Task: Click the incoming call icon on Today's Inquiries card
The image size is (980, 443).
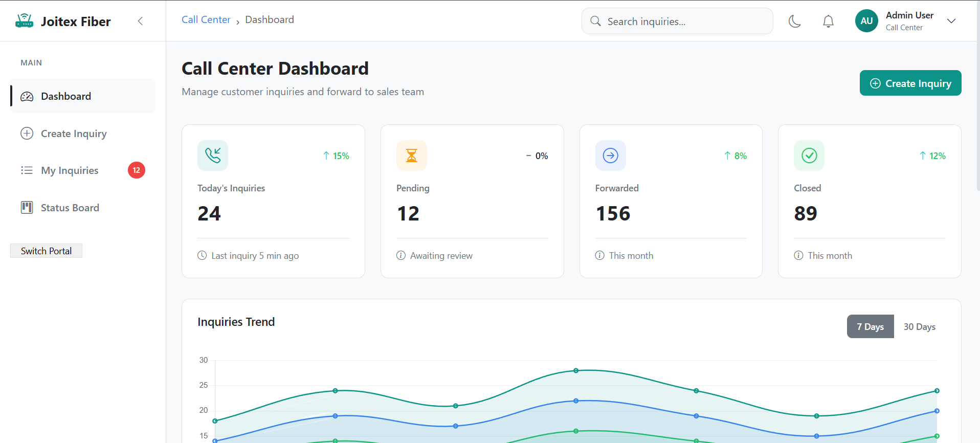Action: 213,156
